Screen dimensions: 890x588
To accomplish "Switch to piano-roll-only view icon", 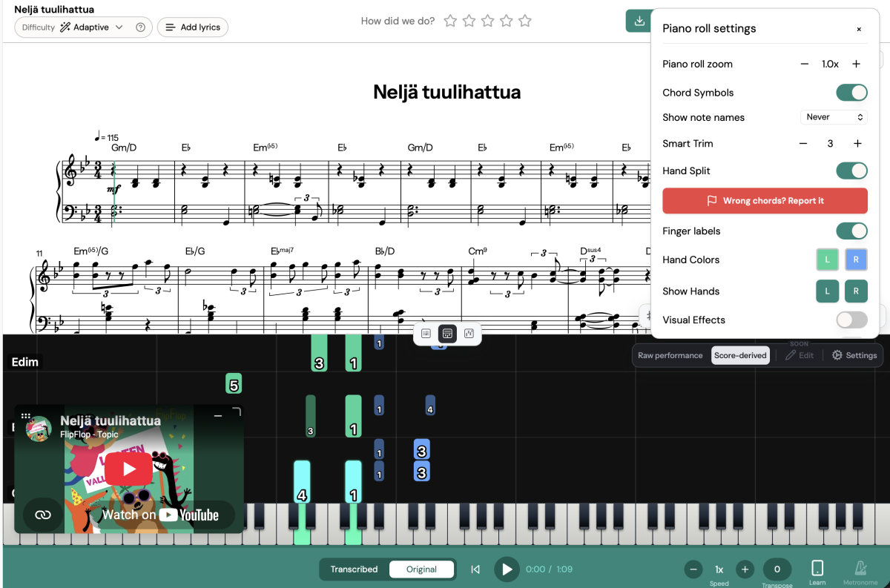I will pos(469,334).
